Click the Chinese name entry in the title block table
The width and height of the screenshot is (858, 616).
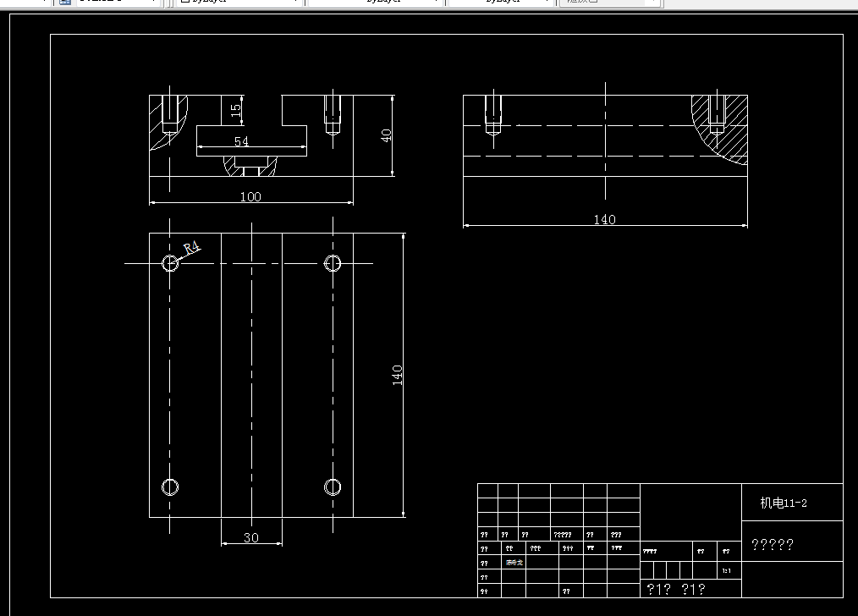tap(514, 563)
